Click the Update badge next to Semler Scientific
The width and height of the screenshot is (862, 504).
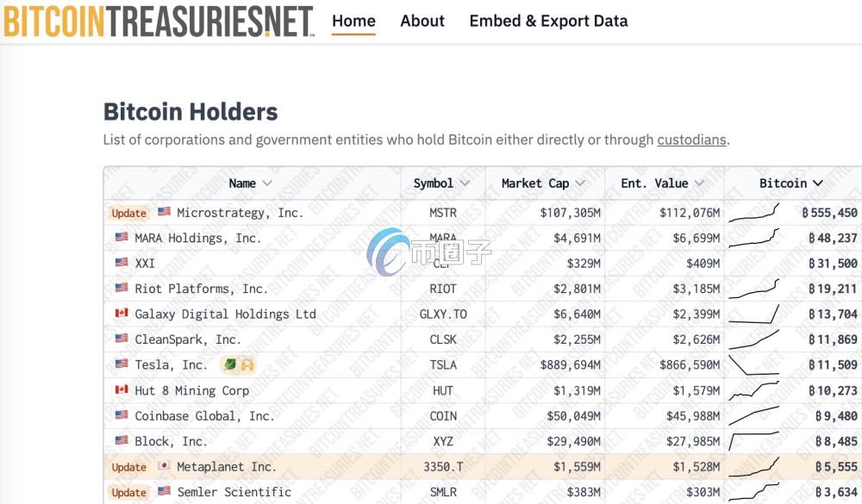(x=128, y=492)
